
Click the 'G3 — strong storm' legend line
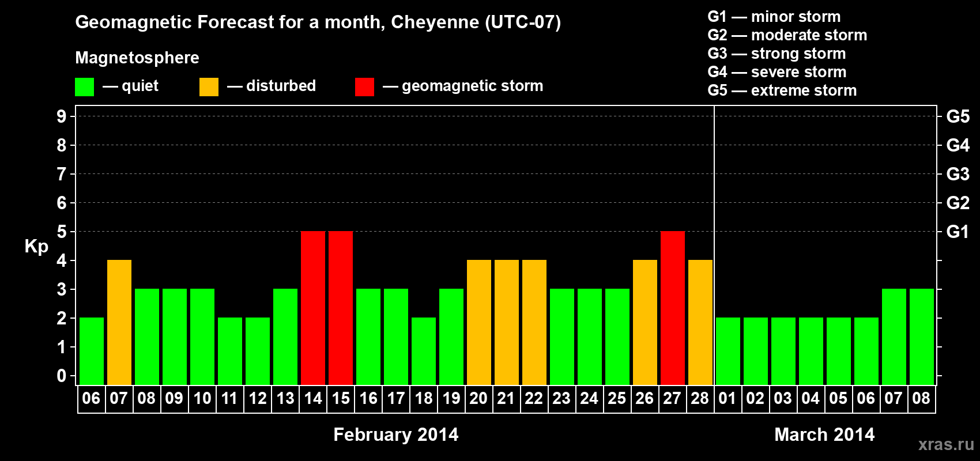[777, 54]
